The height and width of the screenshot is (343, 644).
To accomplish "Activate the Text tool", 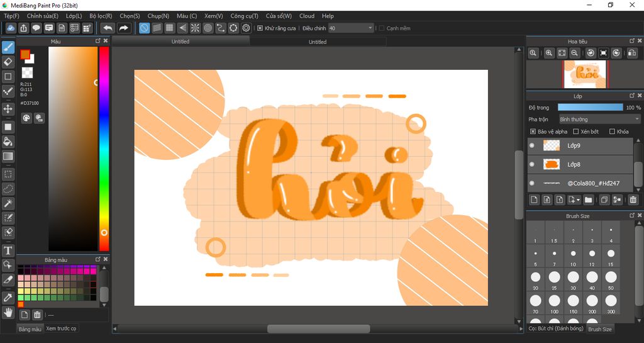I will (x=8, y=250).
